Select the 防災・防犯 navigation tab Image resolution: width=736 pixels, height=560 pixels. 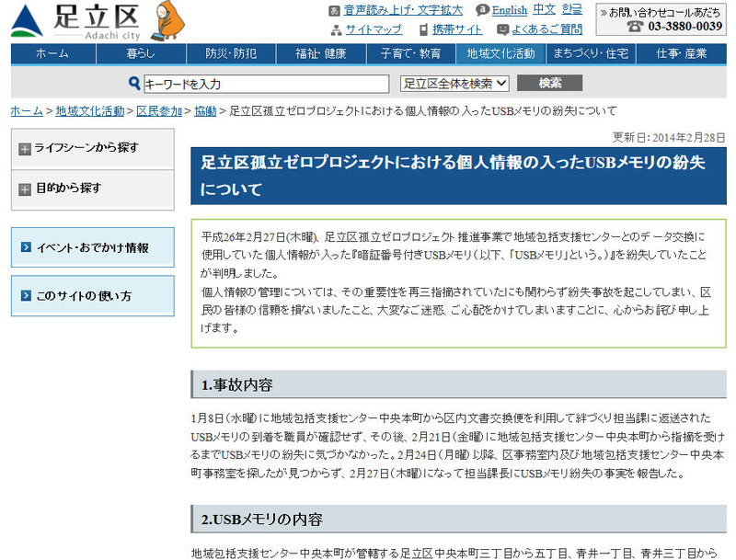point(232,54)
